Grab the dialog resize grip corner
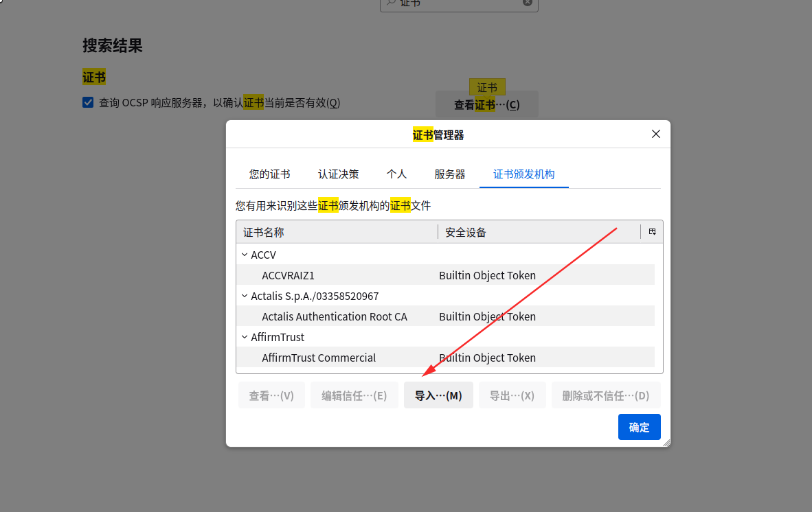812x512 pixels. tap(666, 443)
